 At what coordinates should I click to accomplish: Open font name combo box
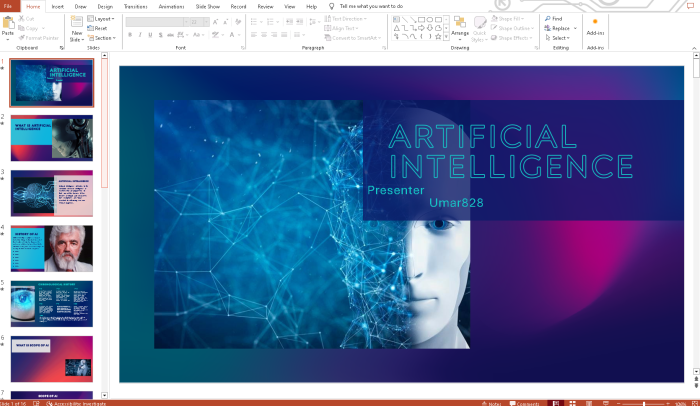(x=158, y=22)
